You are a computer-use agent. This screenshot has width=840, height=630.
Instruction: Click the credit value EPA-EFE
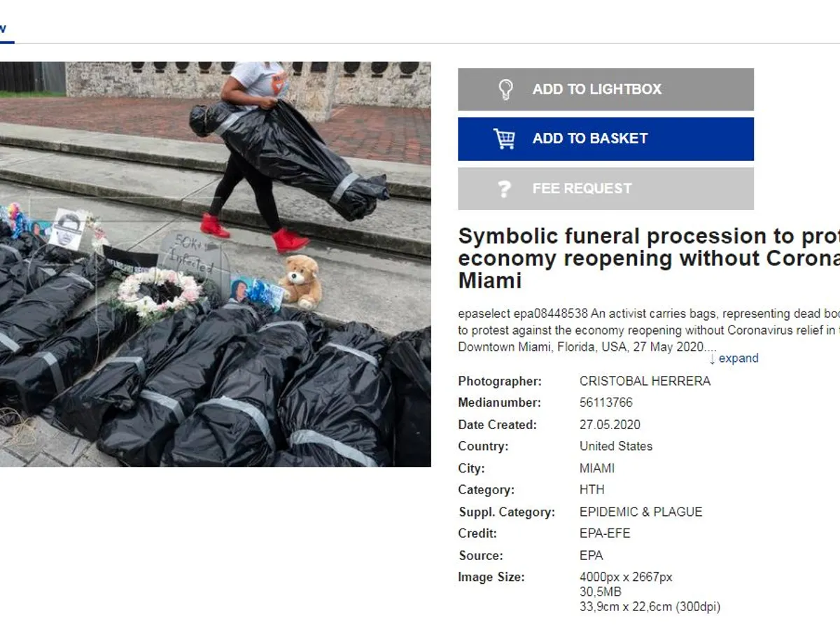coord(605,533)
